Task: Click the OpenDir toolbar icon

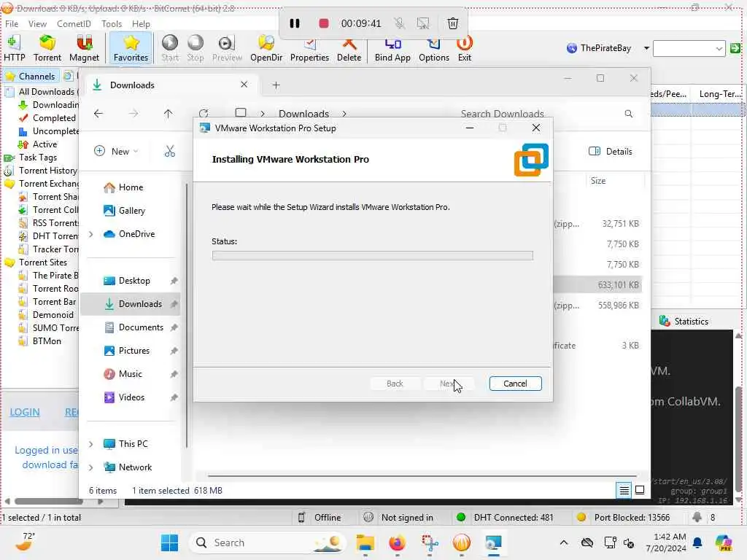Action: pos(266,48)
